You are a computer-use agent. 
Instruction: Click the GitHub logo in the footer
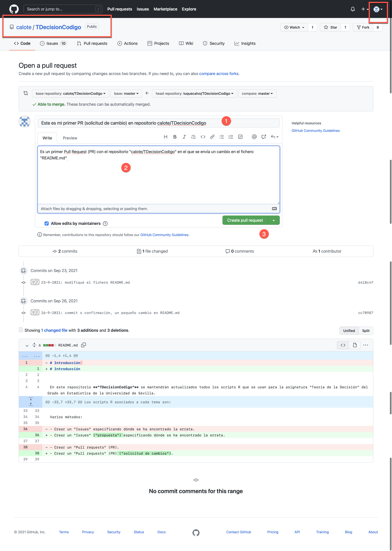196,533
